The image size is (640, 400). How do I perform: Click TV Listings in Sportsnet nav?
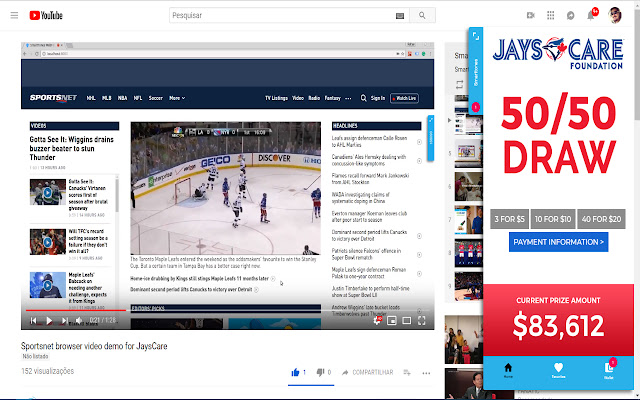pyautogui.click(x=276, y=98)
